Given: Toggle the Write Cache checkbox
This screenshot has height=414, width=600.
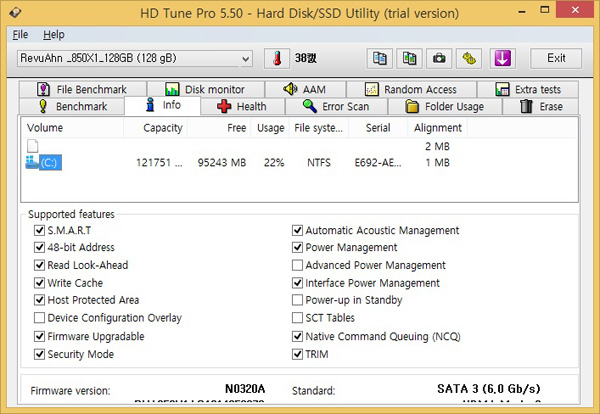Looking at the screenshot, I should 39,283.
